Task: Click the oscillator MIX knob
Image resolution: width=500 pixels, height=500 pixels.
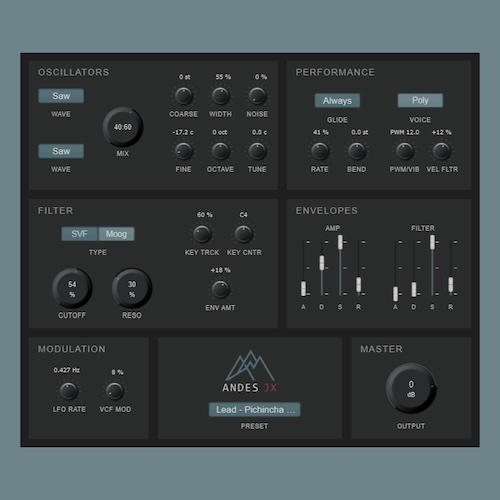Action: pos(123,127)
